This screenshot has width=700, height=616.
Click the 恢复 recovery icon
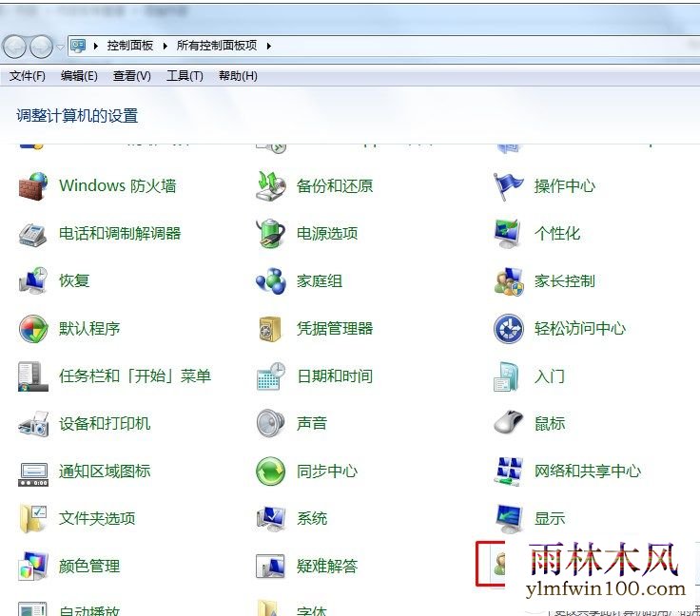tap(33, 281)
